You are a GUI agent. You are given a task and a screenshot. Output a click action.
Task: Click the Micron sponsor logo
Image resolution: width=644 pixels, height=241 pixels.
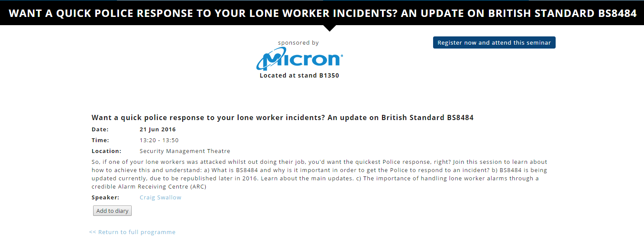click(300, 59)
